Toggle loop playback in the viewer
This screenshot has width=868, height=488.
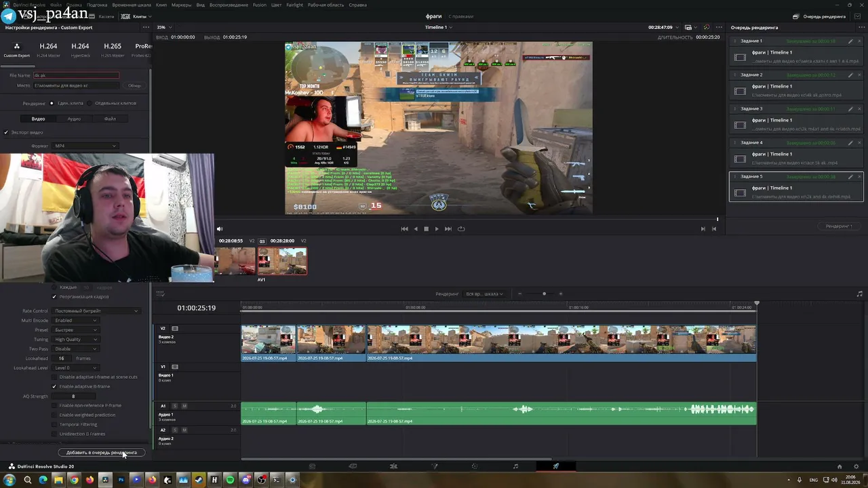461,229
